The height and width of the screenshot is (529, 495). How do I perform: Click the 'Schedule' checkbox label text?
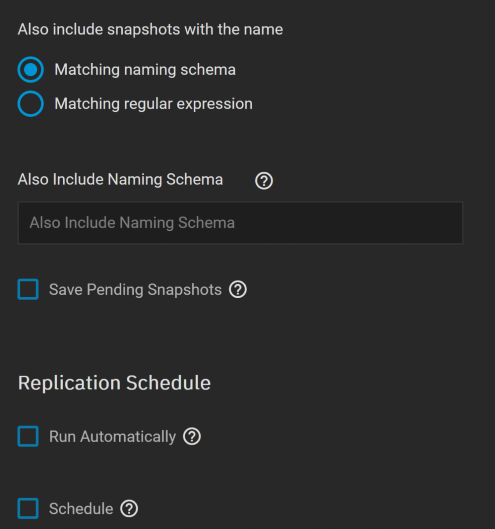click(x=81, y=509)
